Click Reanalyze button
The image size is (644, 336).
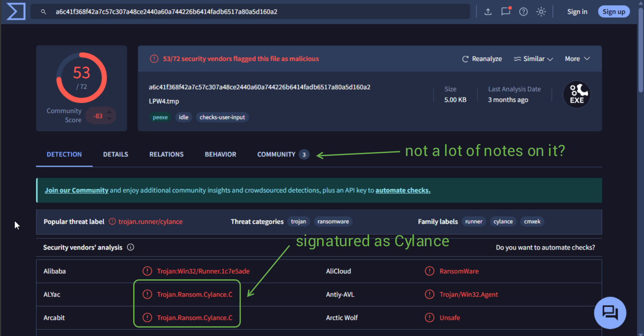(x=482, y=59)
